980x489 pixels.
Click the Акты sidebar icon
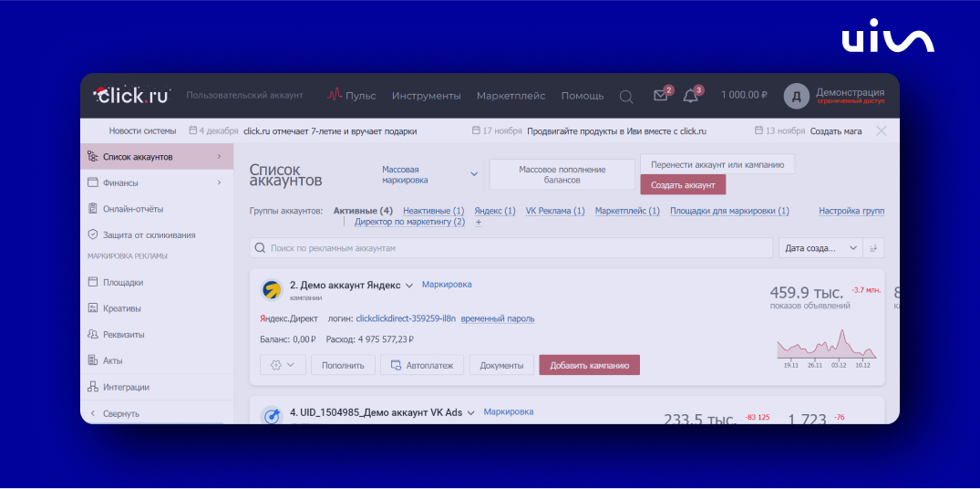(92, 360)
